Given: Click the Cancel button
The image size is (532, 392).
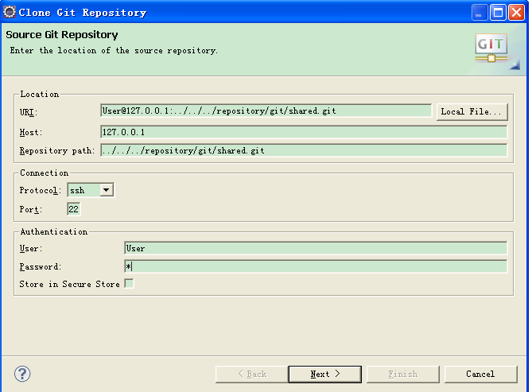Looking at the screenshot, I should pos(480,374).
